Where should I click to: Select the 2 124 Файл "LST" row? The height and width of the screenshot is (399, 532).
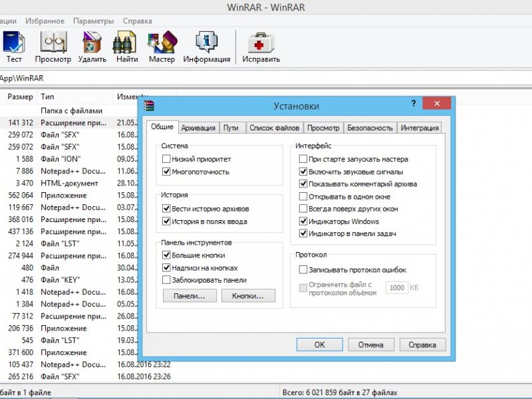click(69, 243)
